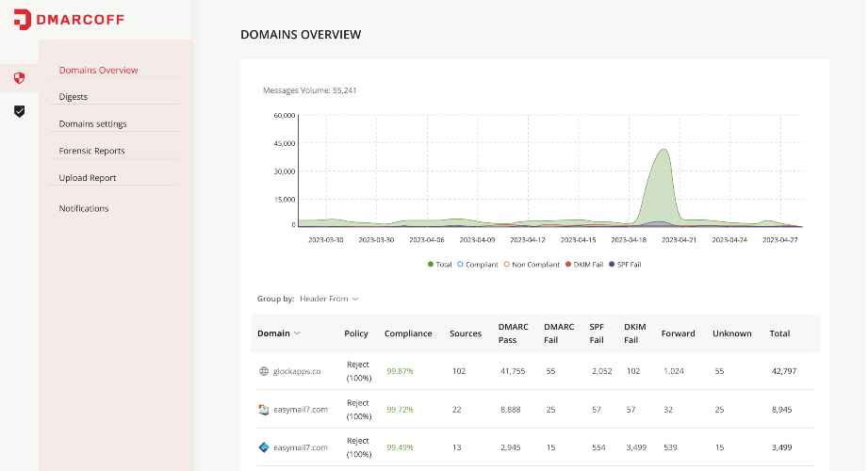The width and height of the screenshot is (868, 471).
Task: Sort by the Domain column arrow
Action: coord(298,333)
